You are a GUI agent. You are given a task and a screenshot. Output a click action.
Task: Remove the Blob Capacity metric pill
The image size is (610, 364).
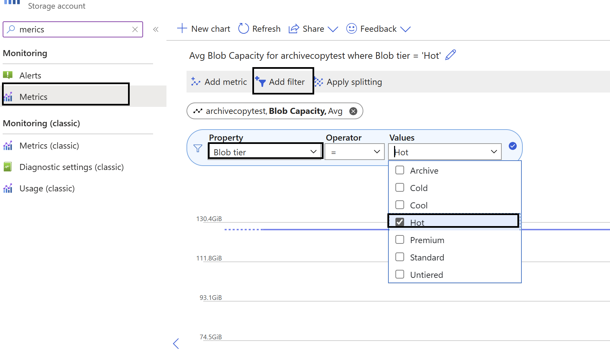pos(353,111)
